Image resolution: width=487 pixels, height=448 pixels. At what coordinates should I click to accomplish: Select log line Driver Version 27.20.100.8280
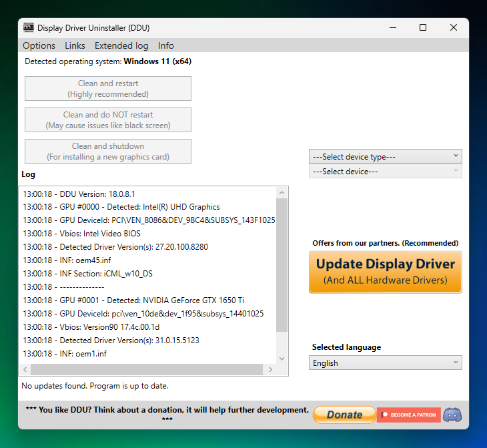pos(115,247)
